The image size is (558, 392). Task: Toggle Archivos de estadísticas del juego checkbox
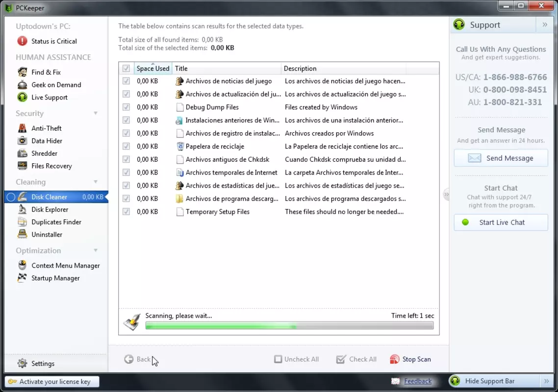tap(126, 185)
